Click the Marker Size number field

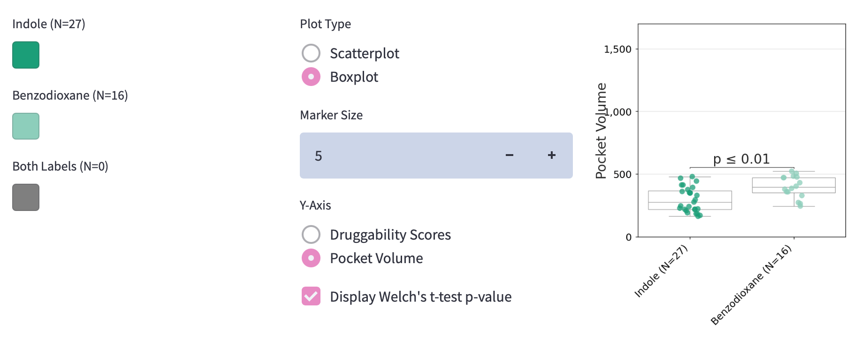(x=399, y=156)
